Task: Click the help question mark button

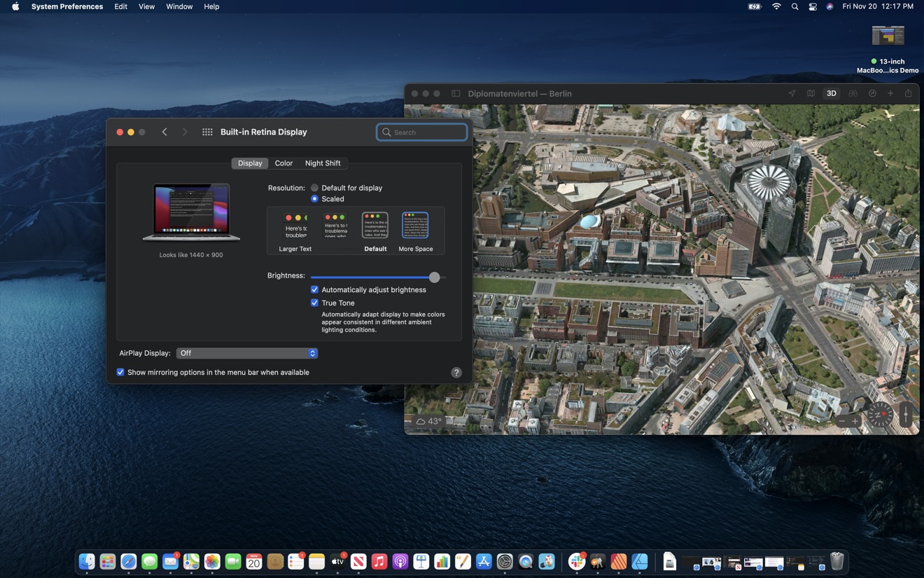Action: tap(456, 373)
